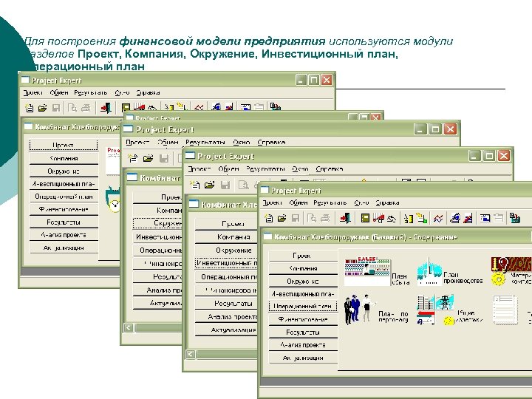Click blue globe-with-chart icon in front toolbar
Screen dimensions: 532x399
coord(454,218)
